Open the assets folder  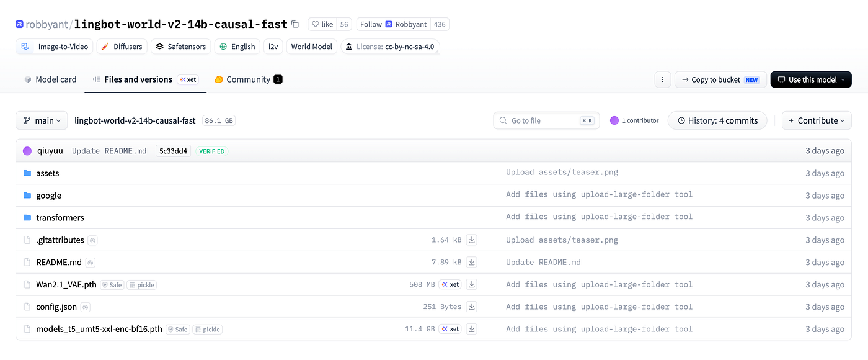[x=48, y=173]
